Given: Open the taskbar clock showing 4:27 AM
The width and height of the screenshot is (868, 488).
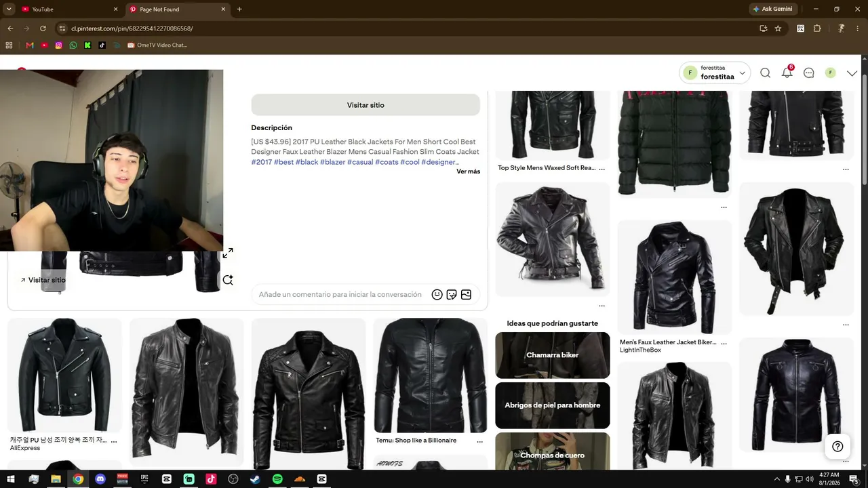Looking at the screenshot, I should pos(829,479).
